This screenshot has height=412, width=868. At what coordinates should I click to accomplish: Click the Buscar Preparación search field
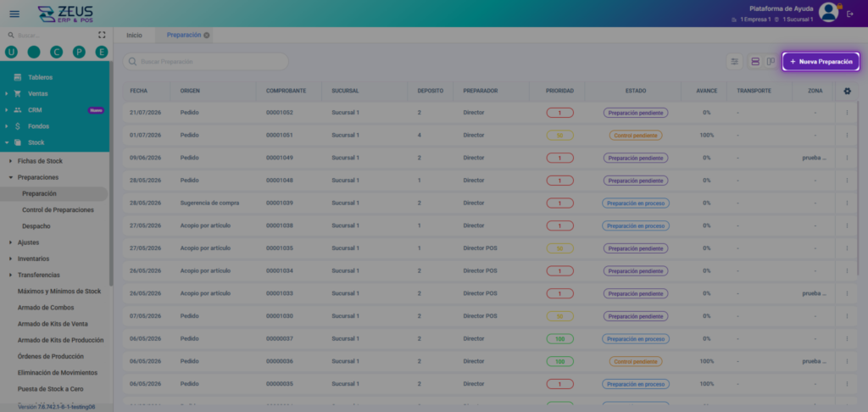tap(205, 62)
